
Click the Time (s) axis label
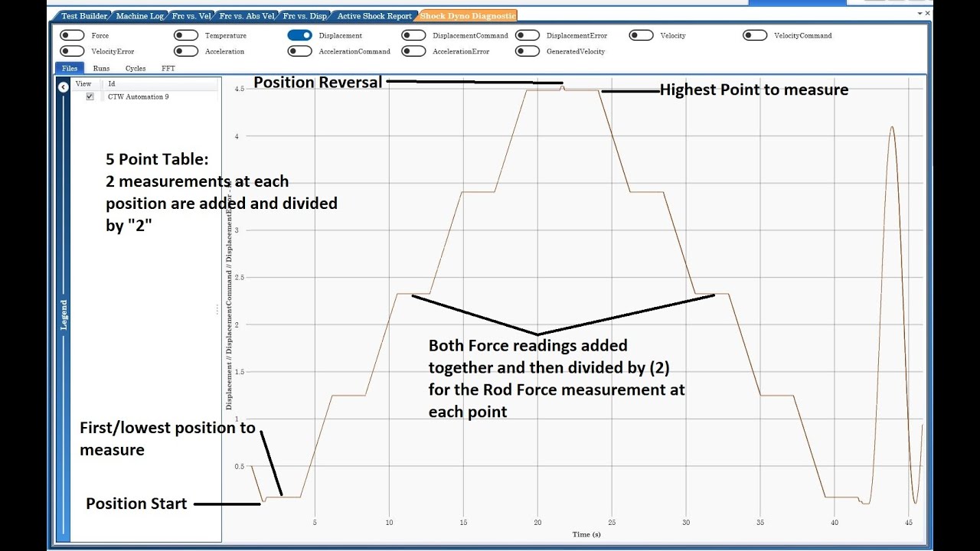[x=586, y=534]
